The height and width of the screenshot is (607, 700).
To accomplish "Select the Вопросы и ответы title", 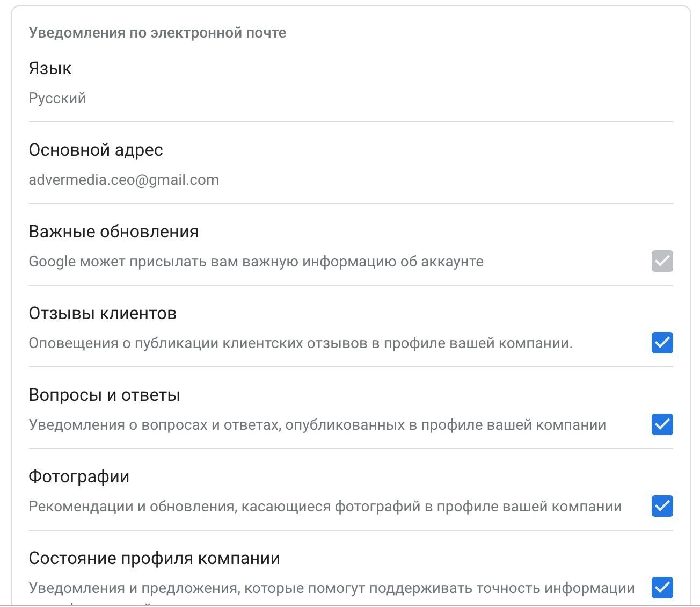I will coord(104,395).
